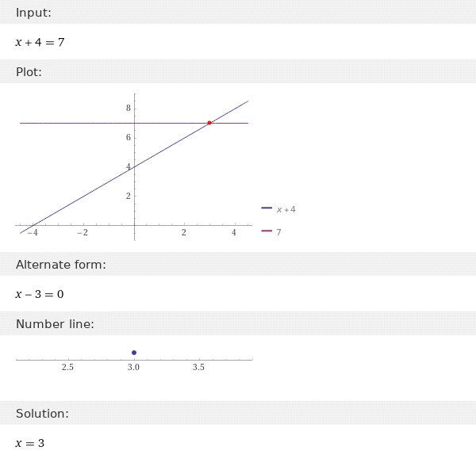Click the red intersection point on the plot

click(x=209, y=123)
